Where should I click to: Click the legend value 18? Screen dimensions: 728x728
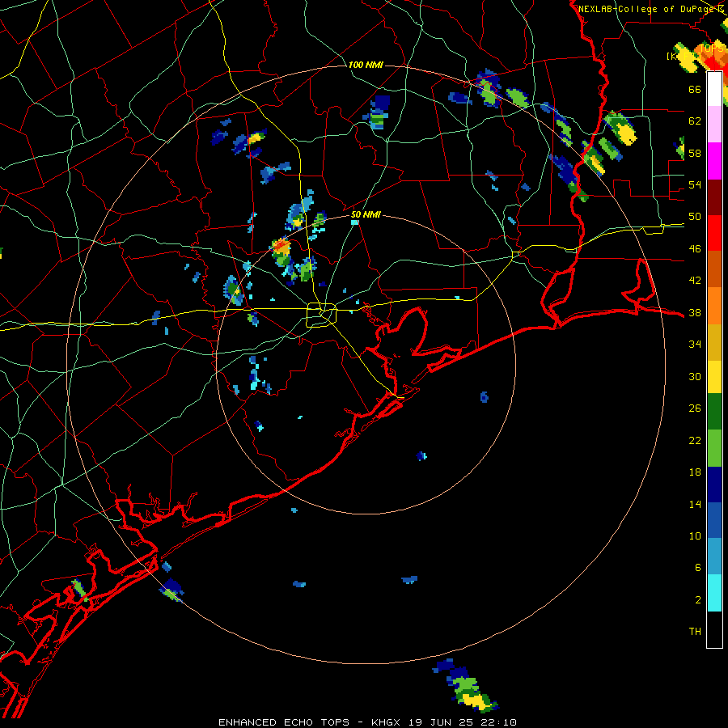pyautogui.click(x=695, y=472)
